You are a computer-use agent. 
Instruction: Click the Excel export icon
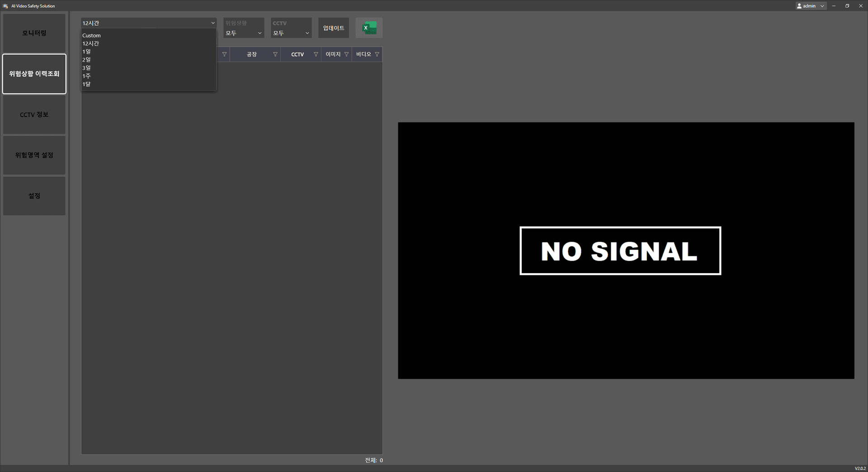coord(369,28)
